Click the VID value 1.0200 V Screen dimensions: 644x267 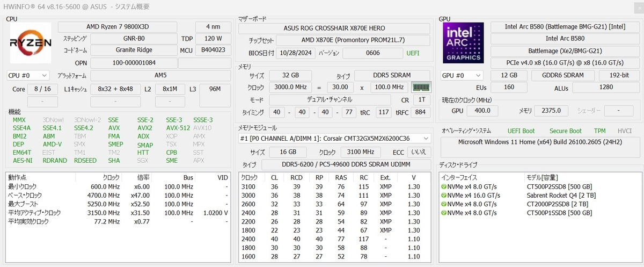(x=216, y=213)
